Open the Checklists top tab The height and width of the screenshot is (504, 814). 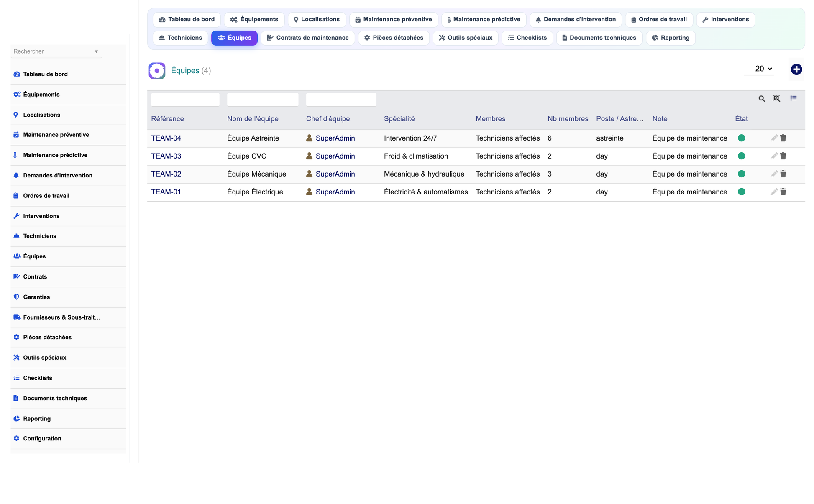click(527, 38)
